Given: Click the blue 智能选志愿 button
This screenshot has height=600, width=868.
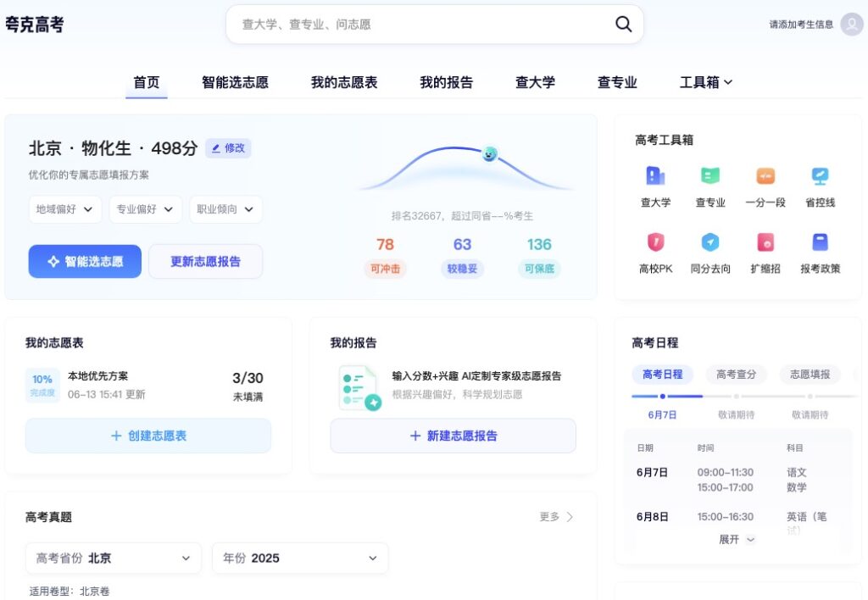Looking at the screenshot, I should pyautogui.click(x=85, y=261).
